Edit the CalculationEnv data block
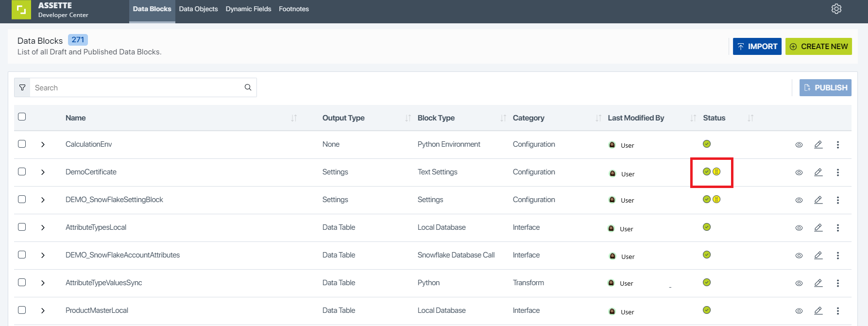 click(x=818, y=145)
